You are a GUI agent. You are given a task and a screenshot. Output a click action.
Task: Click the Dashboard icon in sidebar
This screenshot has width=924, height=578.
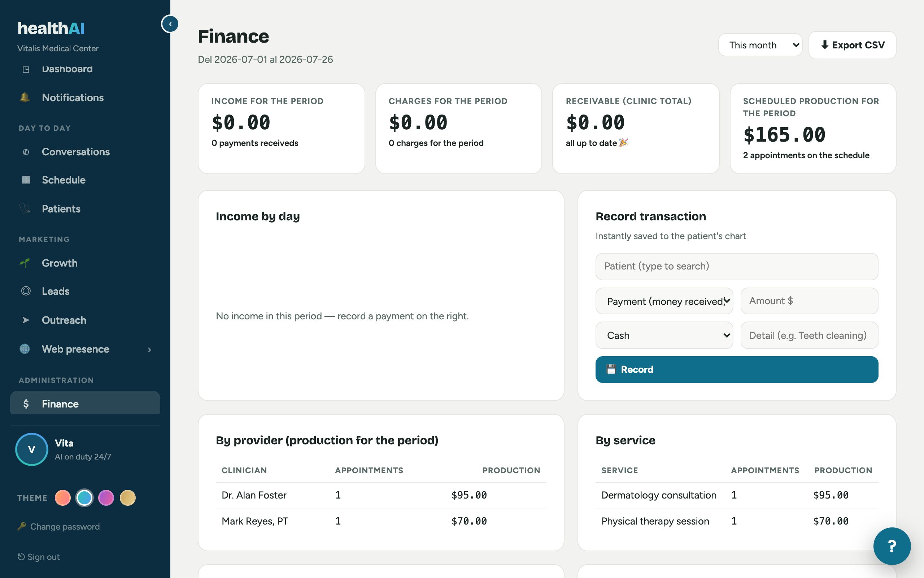(26, 69)
